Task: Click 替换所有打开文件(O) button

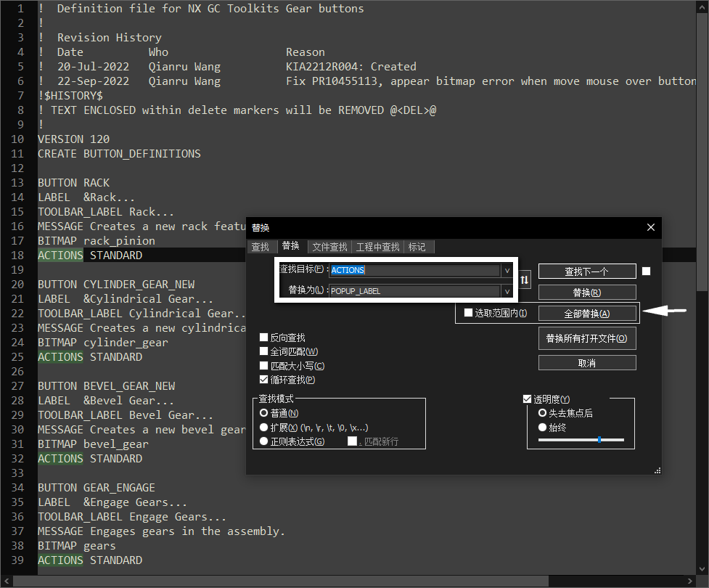Action: [x=587, y=338]
